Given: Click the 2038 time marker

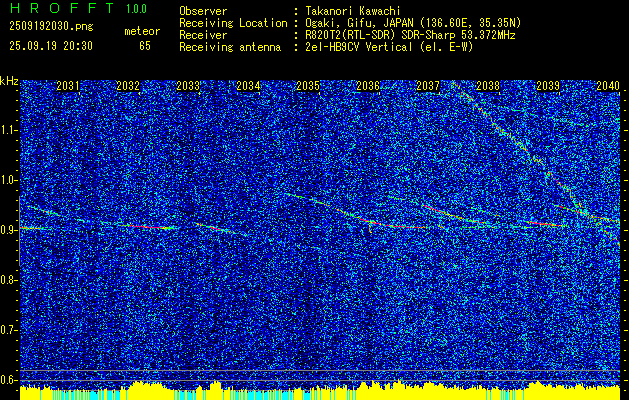Looking at the screenshot, I should coord(488,86).
